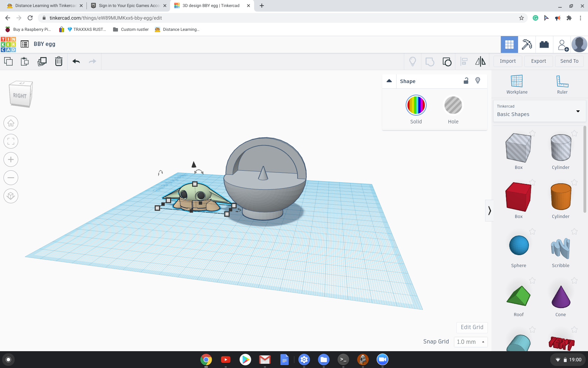Screen dimensions: 588x368
Task: Open the user profile avatar
Action: pos(579,45)
